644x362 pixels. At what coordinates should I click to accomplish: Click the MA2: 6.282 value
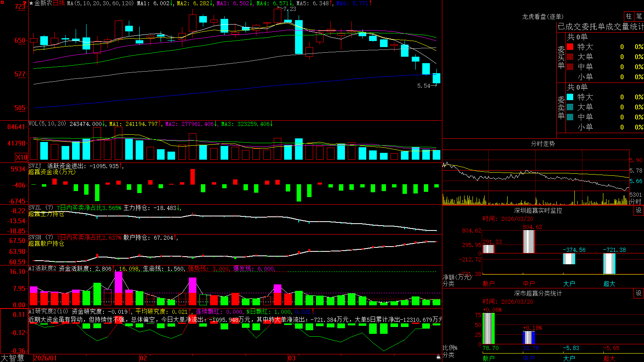(195, 3)
